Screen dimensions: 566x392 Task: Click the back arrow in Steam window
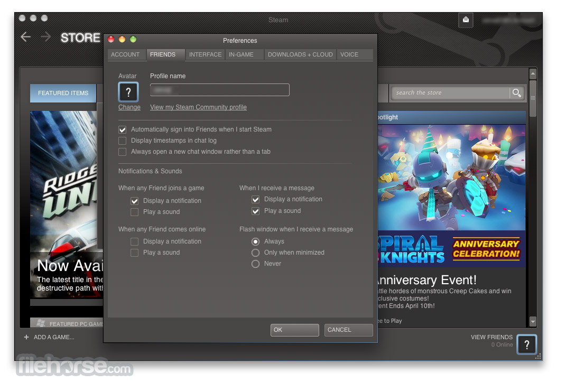(25, 37)
